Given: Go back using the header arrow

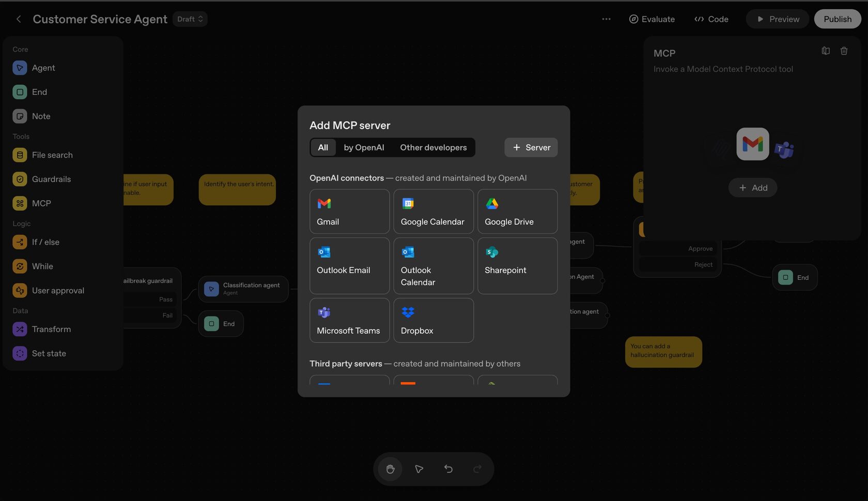Looking at the screenshot, I should pos(19,19).
